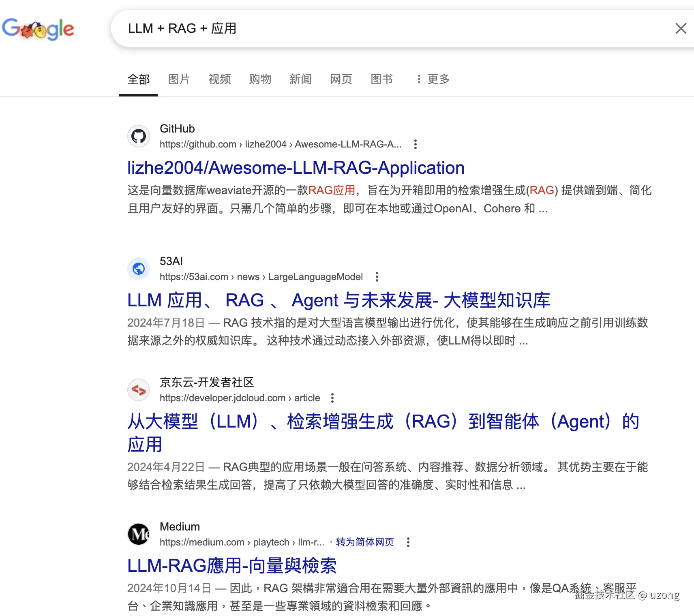Click the GitHub favicon icon
Screen dimensions: 694x616
click(x=139, y=136)
